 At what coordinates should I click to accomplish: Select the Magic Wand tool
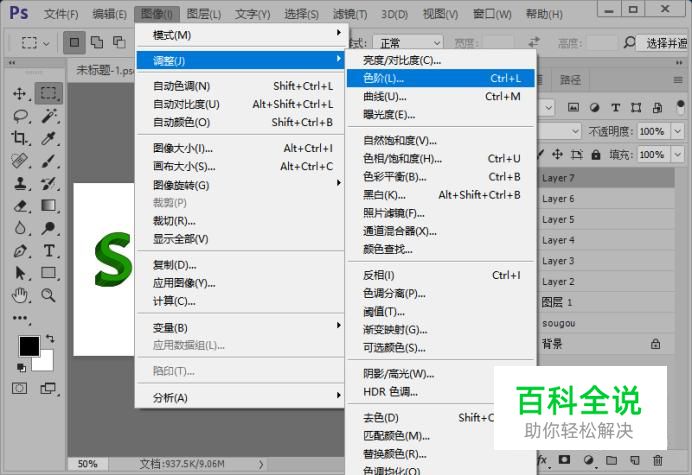pyautogui.click(x=49, y=116)
